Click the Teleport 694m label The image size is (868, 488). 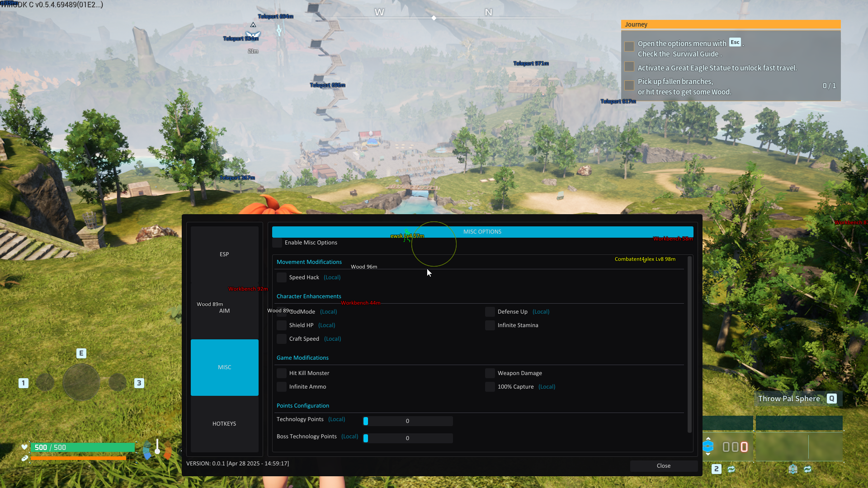[276, 16]
